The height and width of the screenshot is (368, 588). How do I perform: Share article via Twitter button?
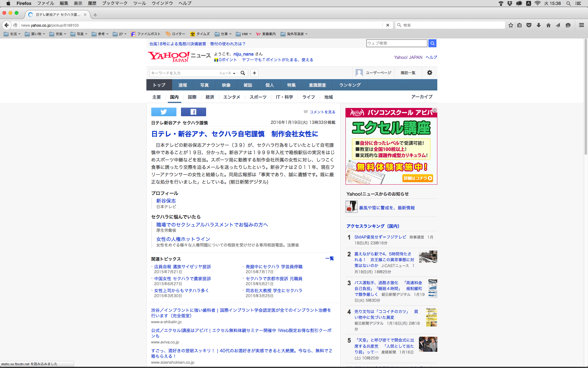coord(164,112)
